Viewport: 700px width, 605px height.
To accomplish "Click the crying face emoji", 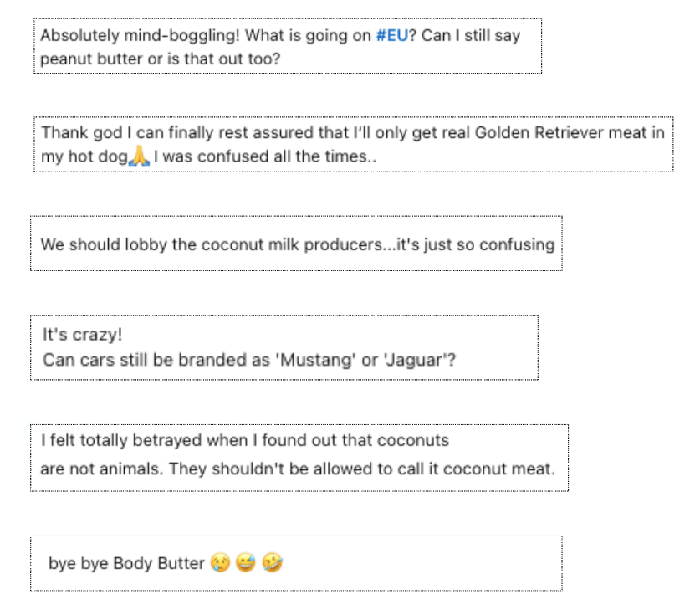I will (x=220, y=562).
